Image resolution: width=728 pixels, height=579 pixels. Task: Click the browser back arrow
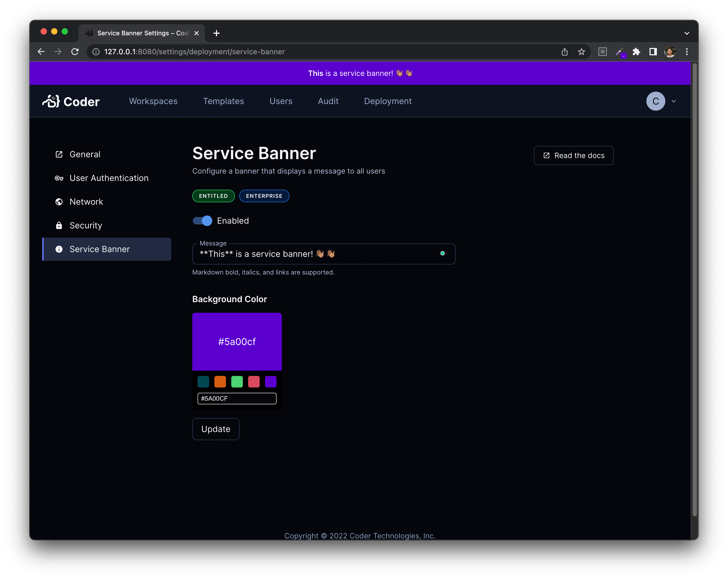[41, 52]
